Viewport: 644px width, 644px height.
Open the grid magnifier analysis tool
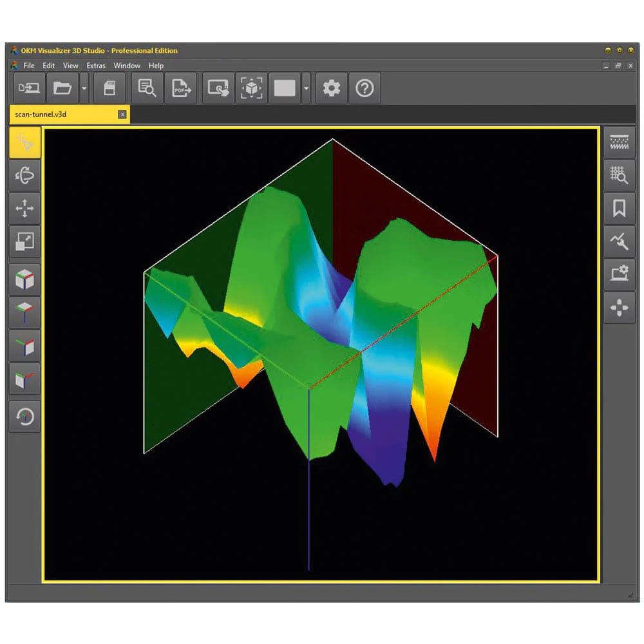click(620, 174)
